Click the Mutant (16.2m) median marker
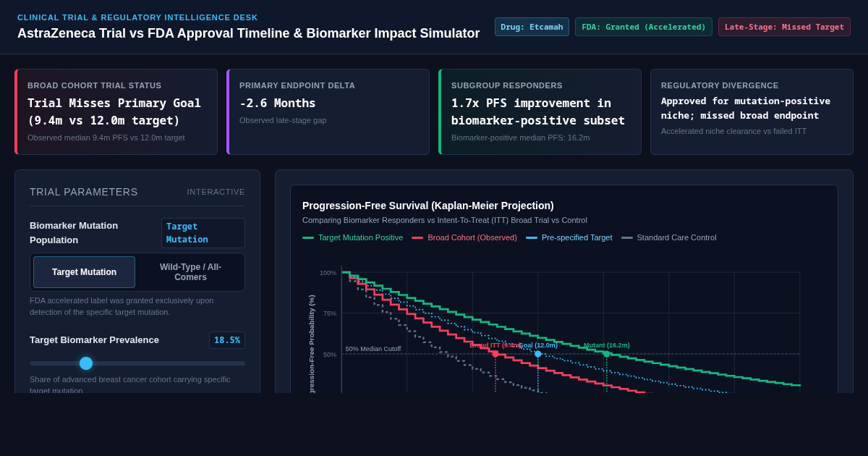The height and width of the screenshot is (456, 868). tap(607, 353)
